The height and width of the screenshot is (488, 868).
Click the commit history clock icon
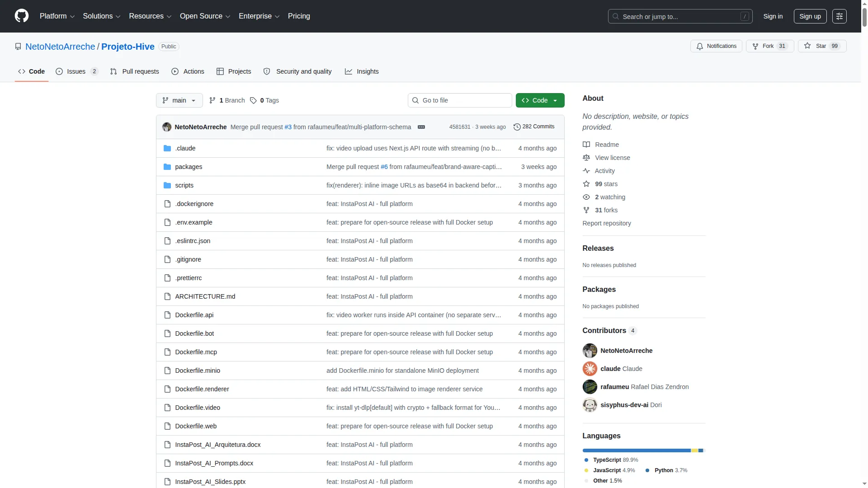[517, 127]
